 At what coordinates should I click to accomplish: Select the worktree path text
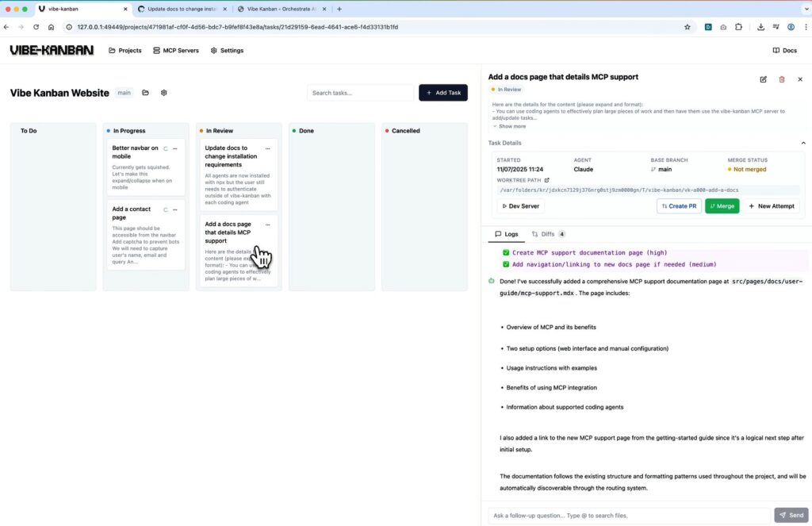619,190
